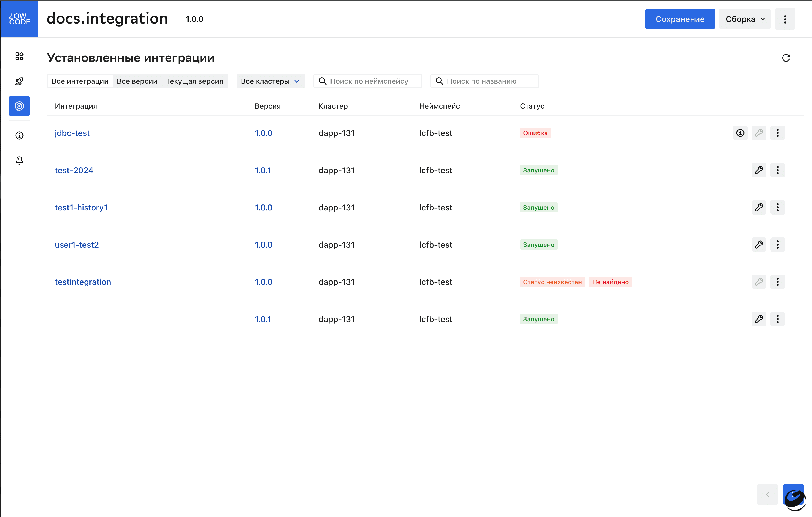This screenshot has width=812, height=517.
Task: Click wrench icon for test-2024 row
Action: pyautogui.click(x=759, y=170)
